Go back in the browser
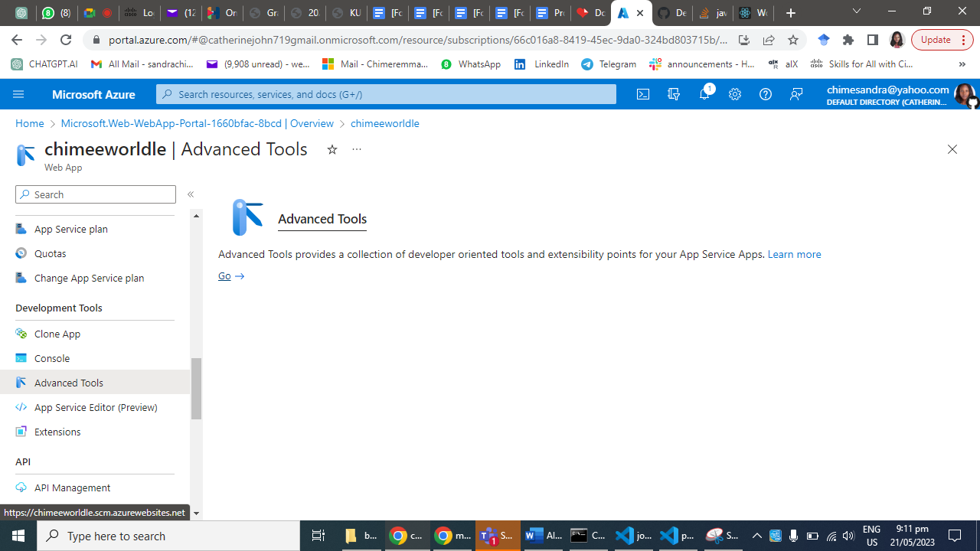 (17, 40)
